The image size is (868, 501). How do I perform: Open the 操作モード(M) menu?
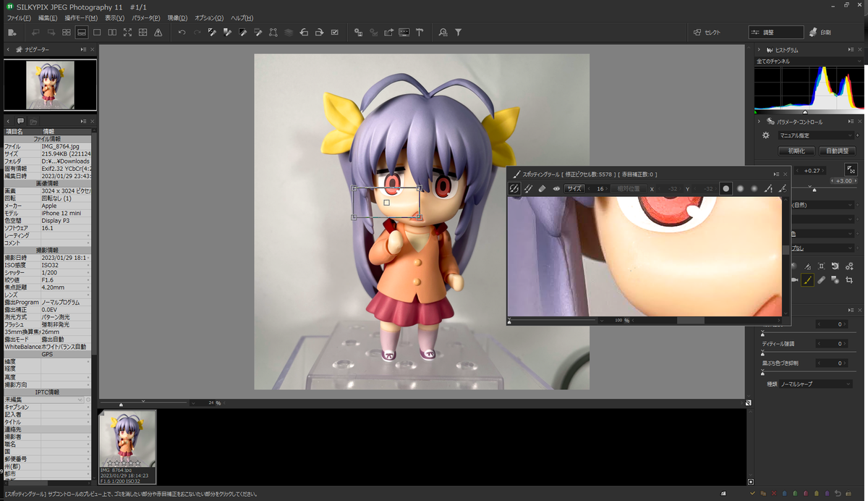click(81, 17)
